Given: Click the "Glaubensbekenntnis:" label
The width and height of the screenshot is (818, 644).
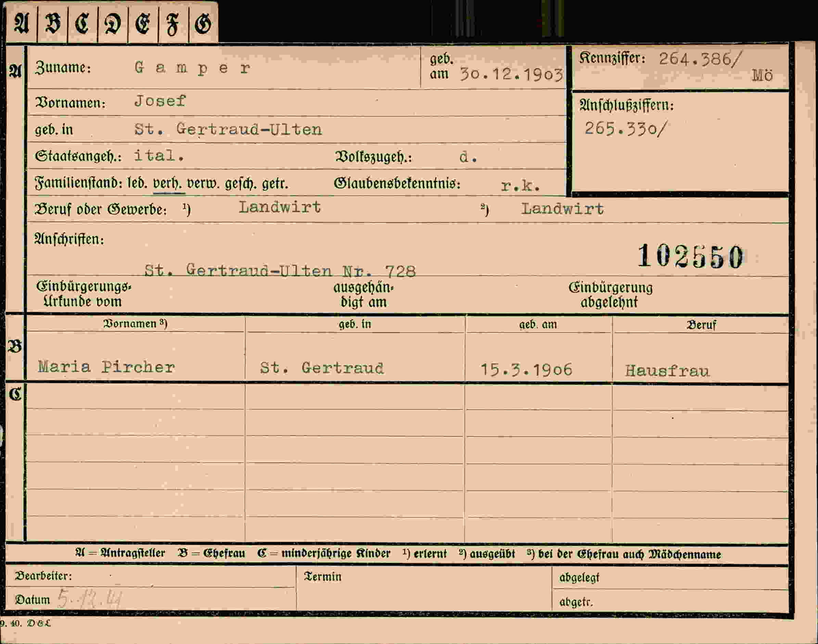Looking at the screenshot, I should [x=397, y=184].
